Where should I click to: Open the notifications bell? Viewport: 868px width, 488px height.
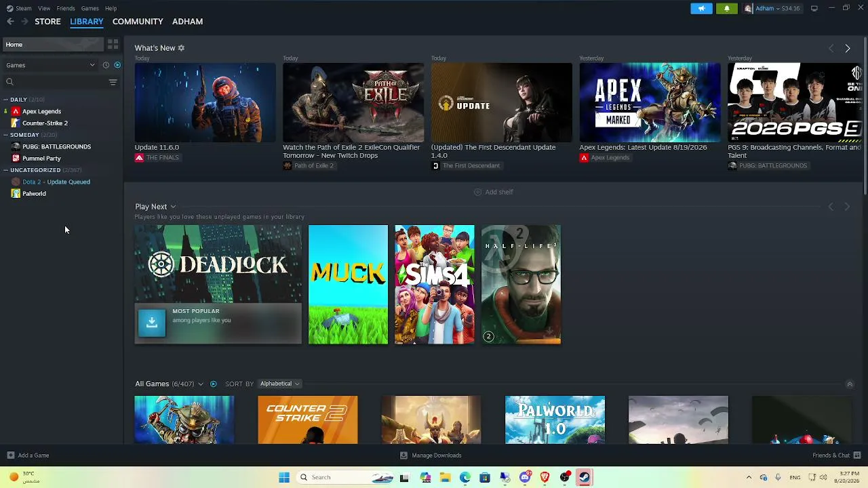[x=727, y=8]
